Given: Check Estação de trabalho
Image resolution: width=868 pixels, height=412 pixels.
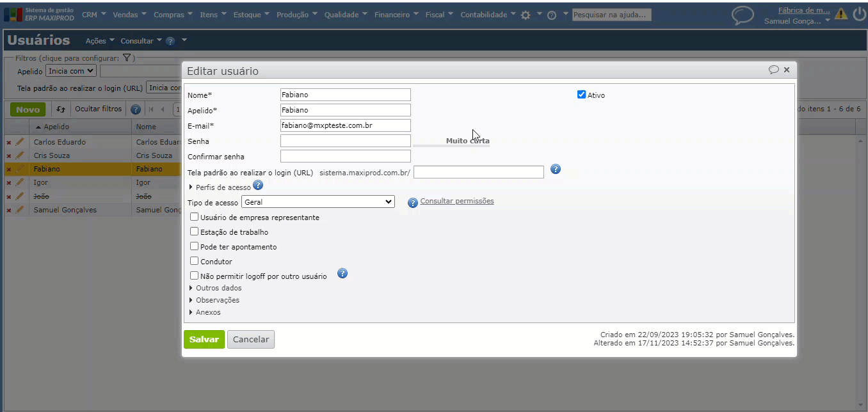Looking at the screenshot, I should coord(195,232).
